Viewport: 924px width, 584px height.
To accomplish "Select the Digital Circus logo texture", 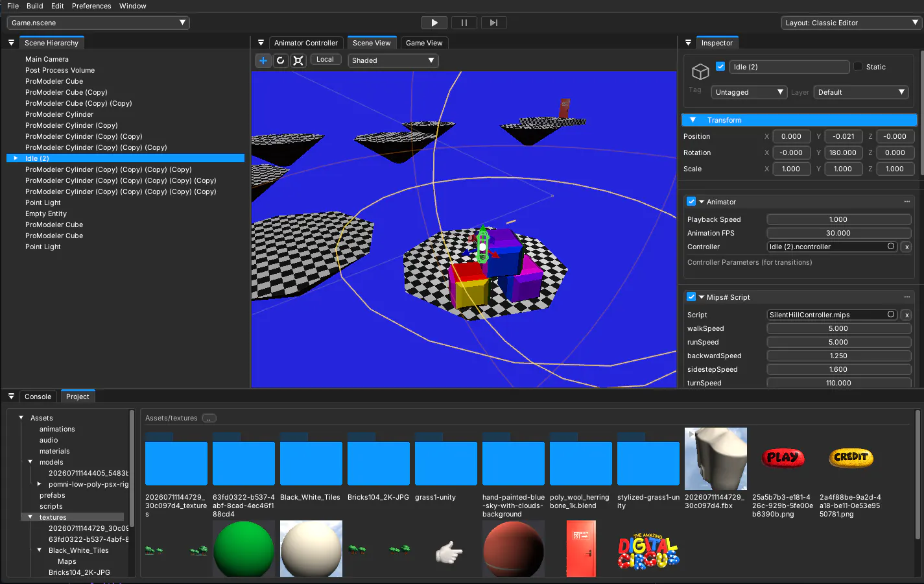I will [x=648, y=550].
